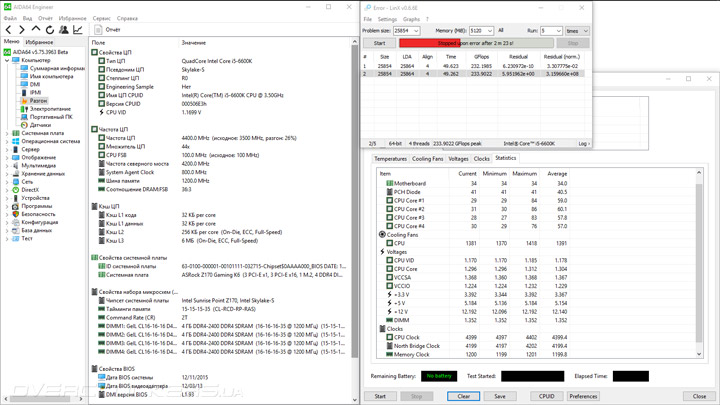Image resolution: width=720 pixels, height=405 pixels.
Task: Open the Settings menu in LinX
Action: coord(387,19)
